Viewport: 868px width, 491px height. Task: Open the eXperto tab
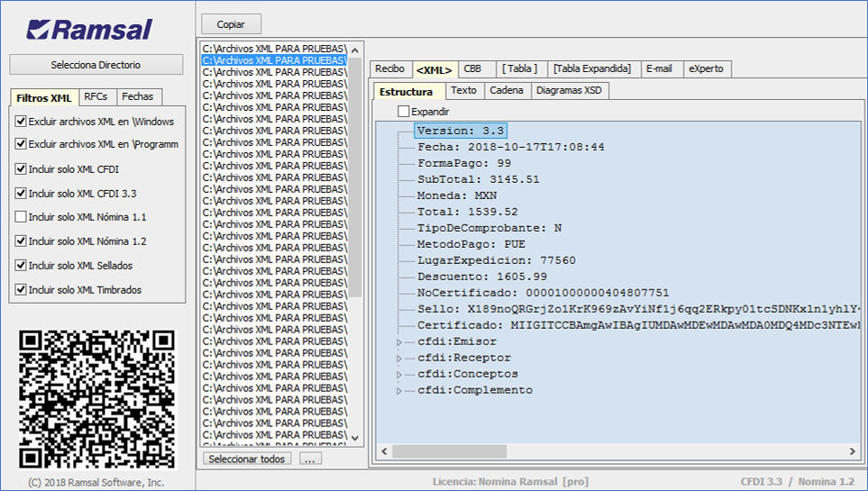[x=706, y=68]
